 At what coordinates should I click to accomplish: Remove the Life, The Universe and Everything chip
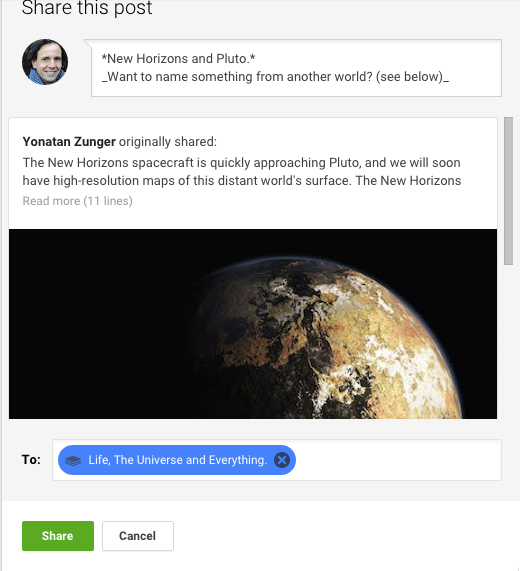[282, 460]
